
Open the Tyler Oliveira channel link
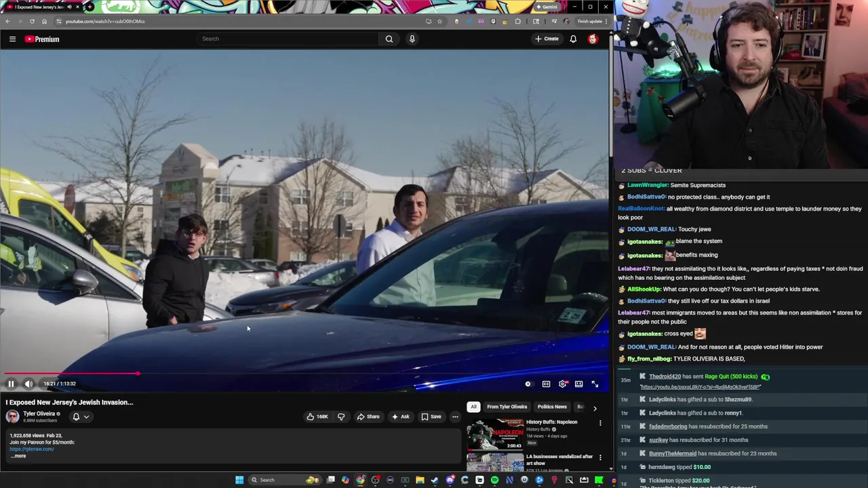point(39,413)
